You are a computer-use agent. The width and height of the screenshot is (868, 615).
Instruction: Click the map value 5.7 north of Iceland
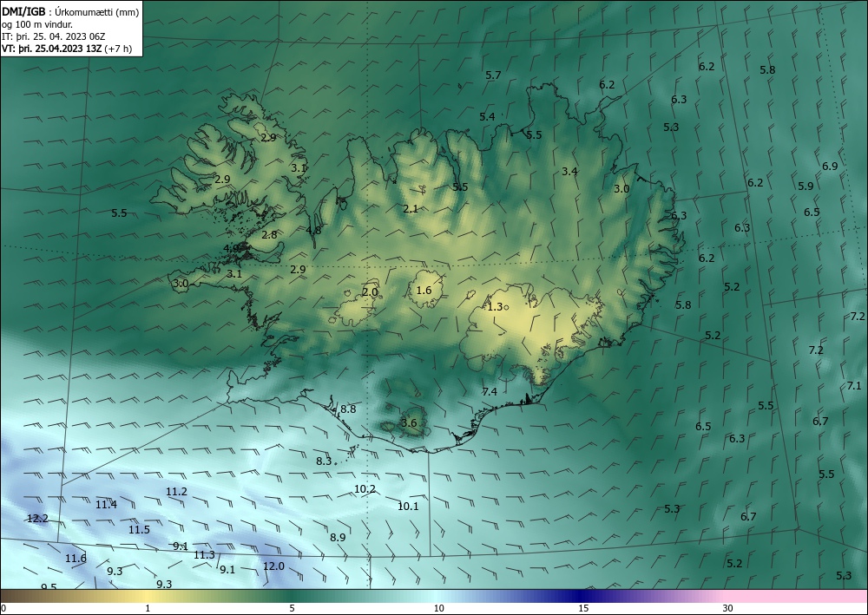point(493,75)
